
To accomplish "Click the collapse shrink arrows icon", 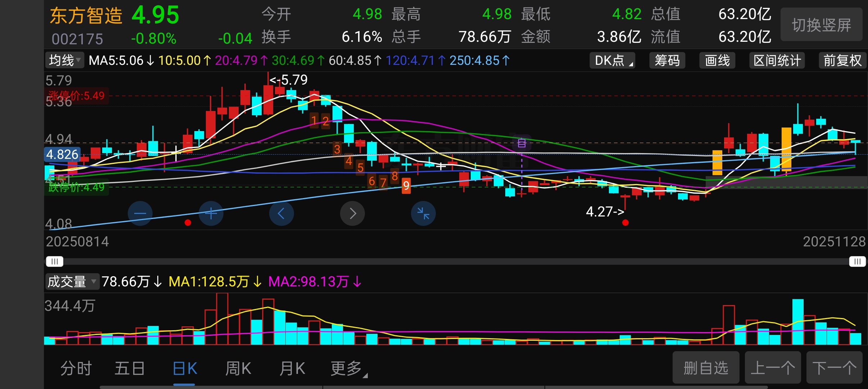I will (x=423, y=214).
